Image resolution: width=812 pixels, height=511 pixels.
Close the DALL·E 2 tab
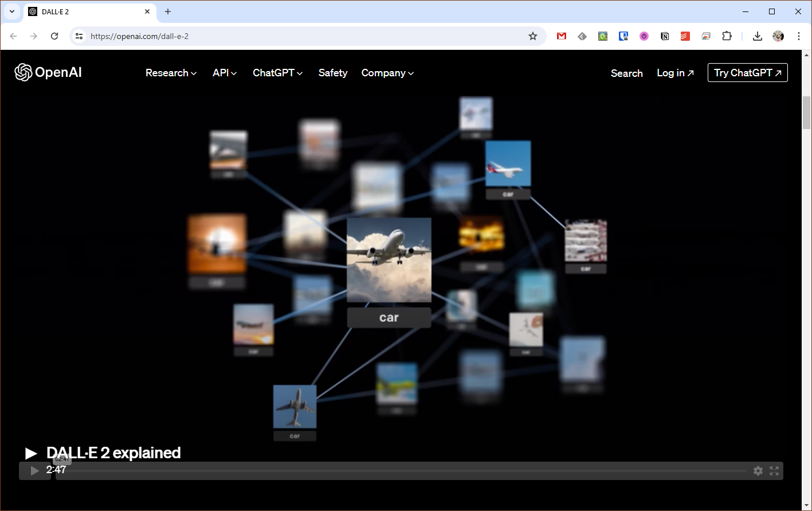point(147,11)
